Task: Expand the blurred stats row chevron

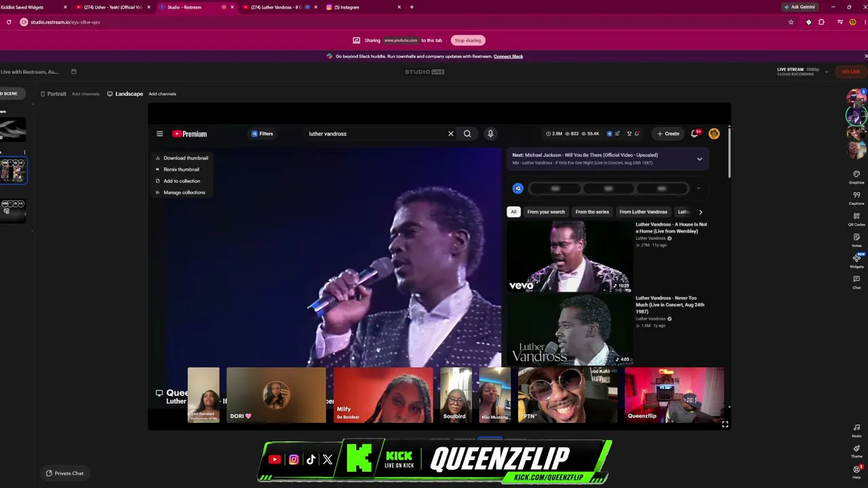Action: point(698,188)
